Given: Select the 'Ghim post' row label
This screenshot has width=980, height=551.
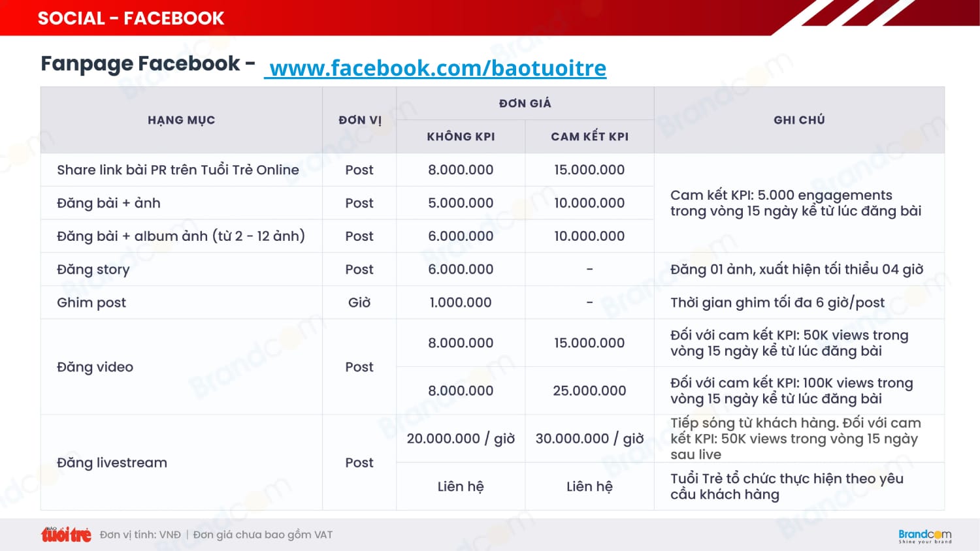Looking at the screenshot, I should pyautogui.click(x=91, y=302).
